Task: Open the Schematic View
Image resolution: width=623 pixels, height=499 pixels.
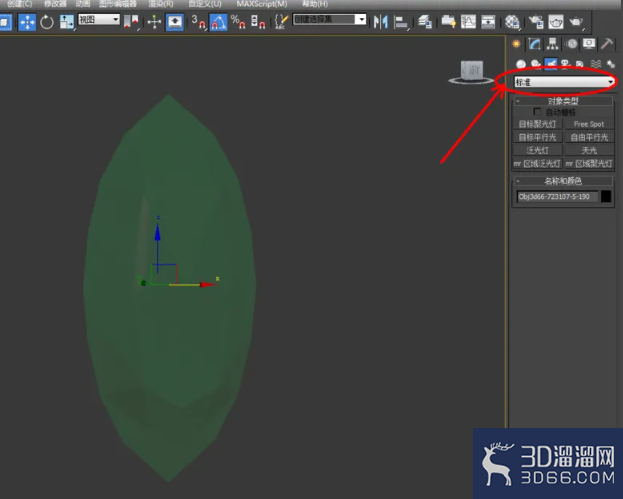Action: click(x=488, y=22)
